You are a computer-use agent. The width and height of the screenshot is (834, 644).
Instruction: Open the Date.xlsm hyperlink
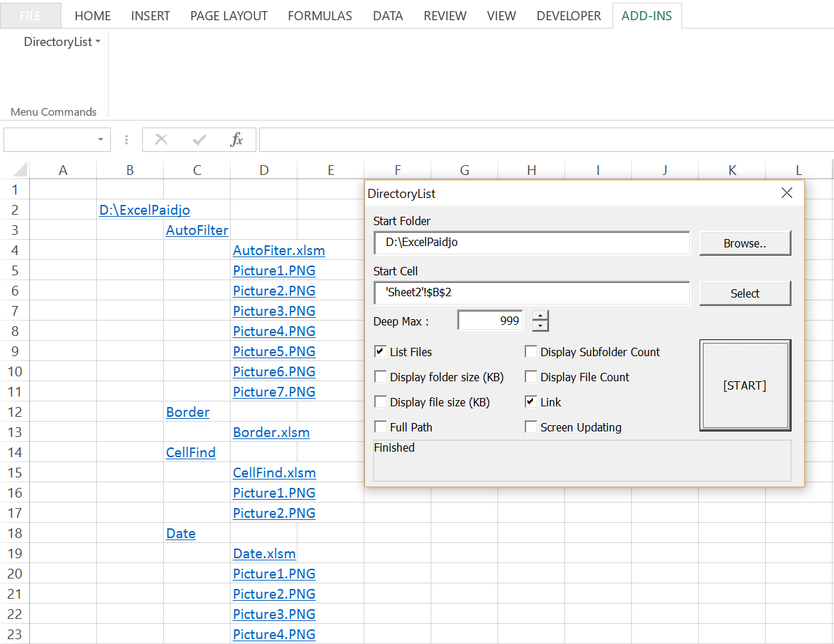(x=264, y=554)
